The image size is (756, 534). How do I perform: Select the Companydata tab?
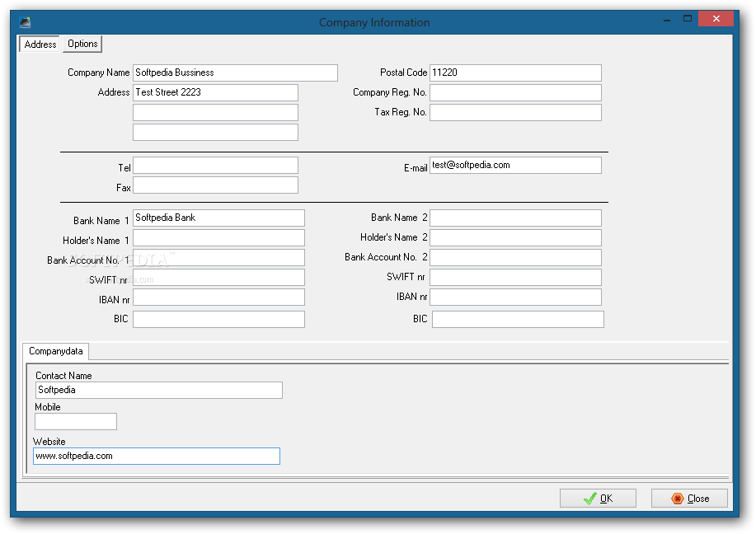tap(55, 351)
